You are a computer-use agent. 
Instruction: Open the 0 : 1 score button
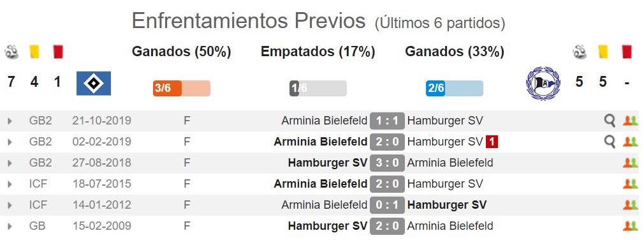[387, 205]
